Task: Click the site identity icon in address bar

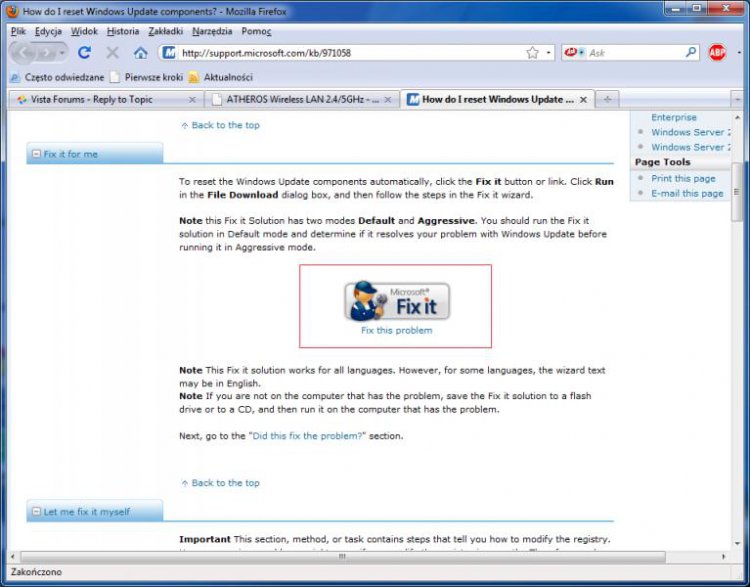Action: (x=169, y=53)
